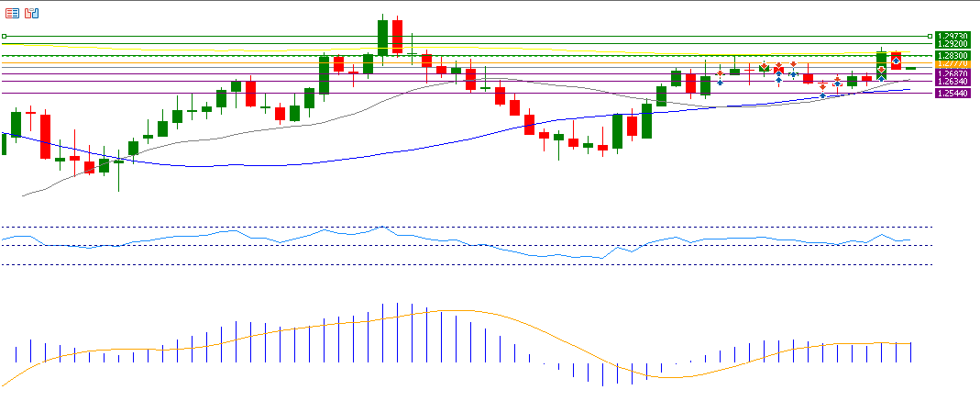Image resolution: width=980 pixels, height=412 pixels.
Task: Select the 1.28300 price level label
Action: coord(953,56)
